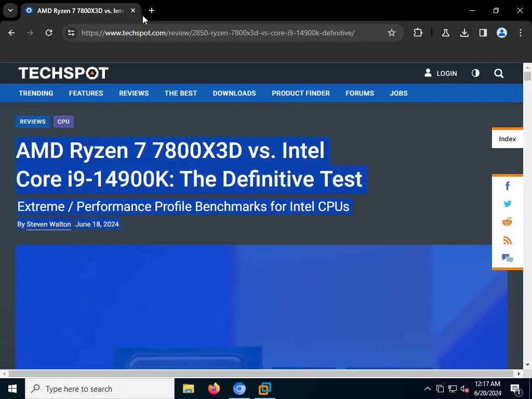Open the FORUMS menu

(360, 94)
